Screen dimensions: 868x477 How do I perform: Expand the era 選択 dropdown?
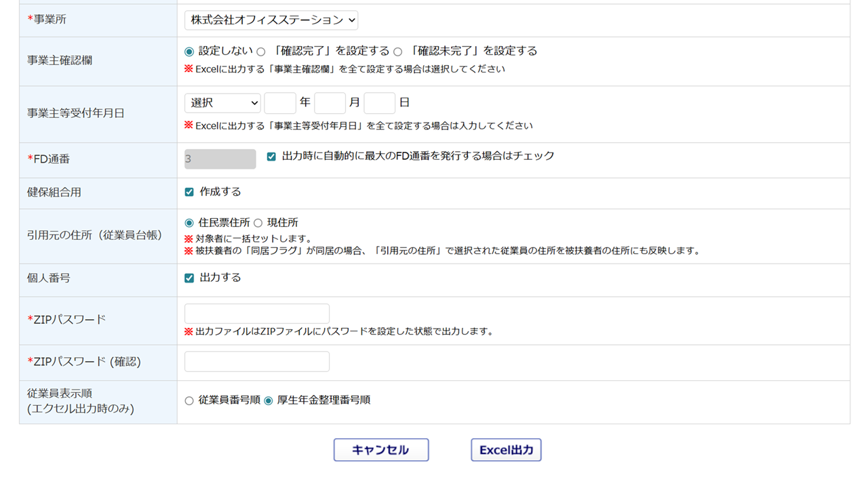(222, 103)
